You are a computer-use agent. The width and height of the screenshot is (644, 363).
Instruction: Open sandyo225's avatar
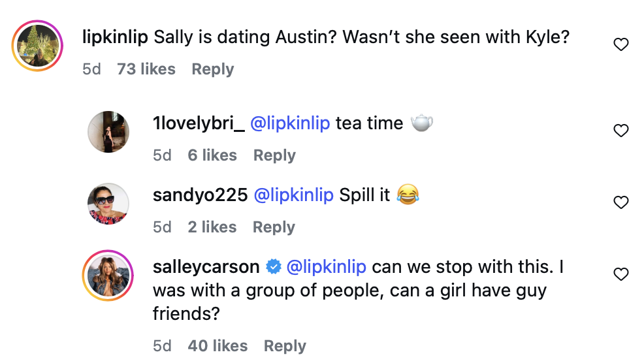pyautogui.click(x=109, y=204)
